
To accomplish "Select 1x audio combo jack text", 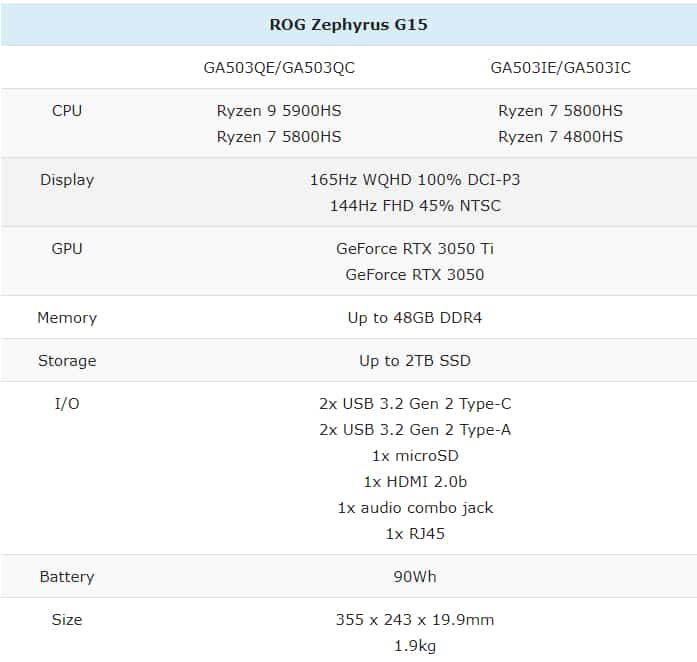I will (415, 508).
